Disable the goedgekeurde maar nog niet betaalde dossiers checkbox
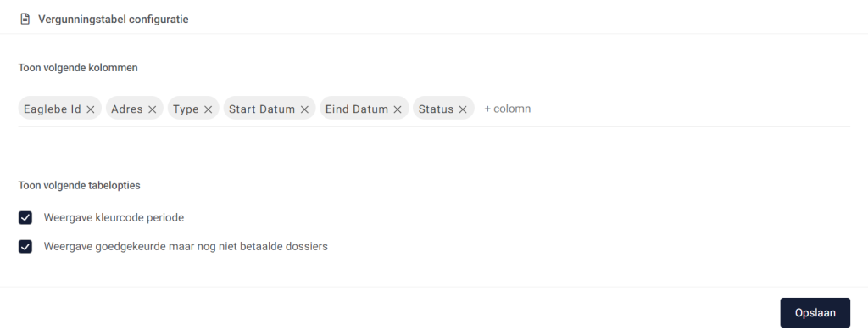868x336 pixels. point(25,246)
